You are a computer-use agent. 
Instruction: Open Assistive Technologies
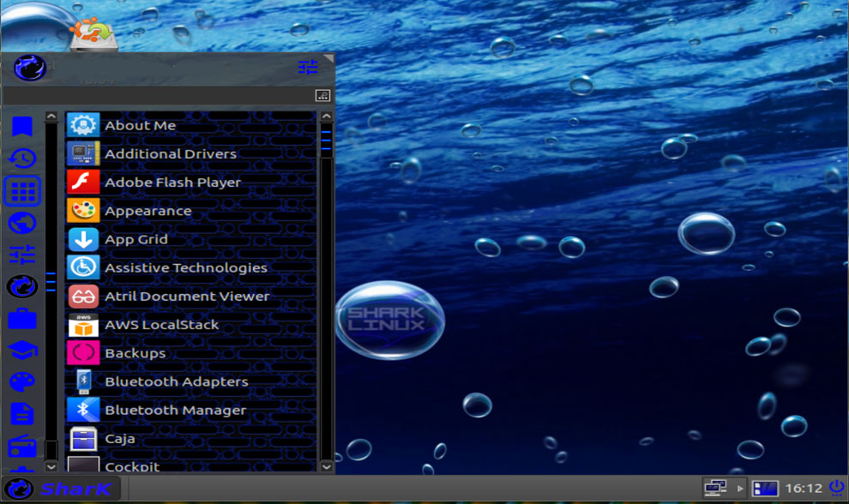coord(190,267)
